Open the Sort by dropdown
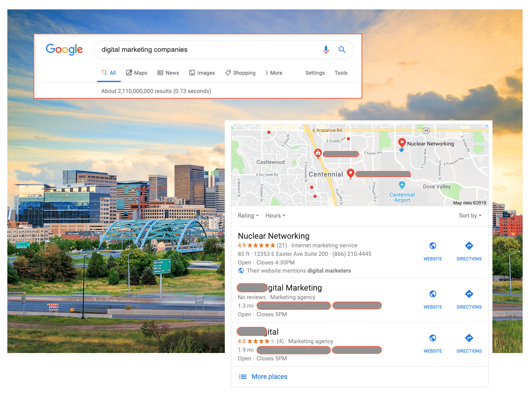Viewport: 532px width, 402px height. tap(470, 215)
